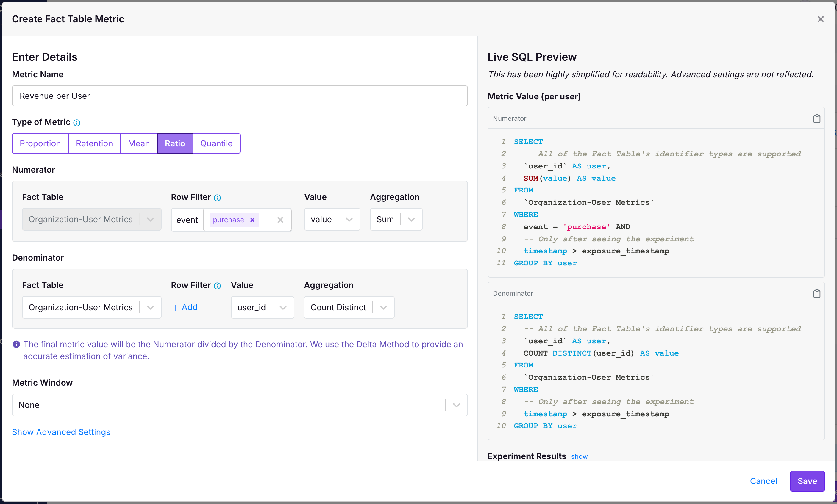Screen dimensions: 837x504
Task: Select the Proportion metric type
Action: pyautogui.click(x=40, y=143)
